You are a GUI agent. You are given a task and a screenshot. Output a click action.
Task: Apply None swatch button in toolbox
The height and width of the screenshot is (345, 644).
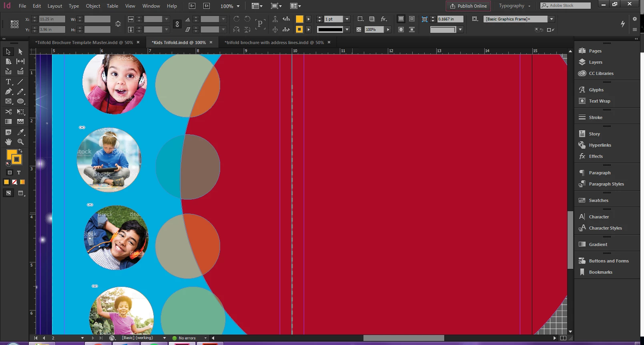14,182
